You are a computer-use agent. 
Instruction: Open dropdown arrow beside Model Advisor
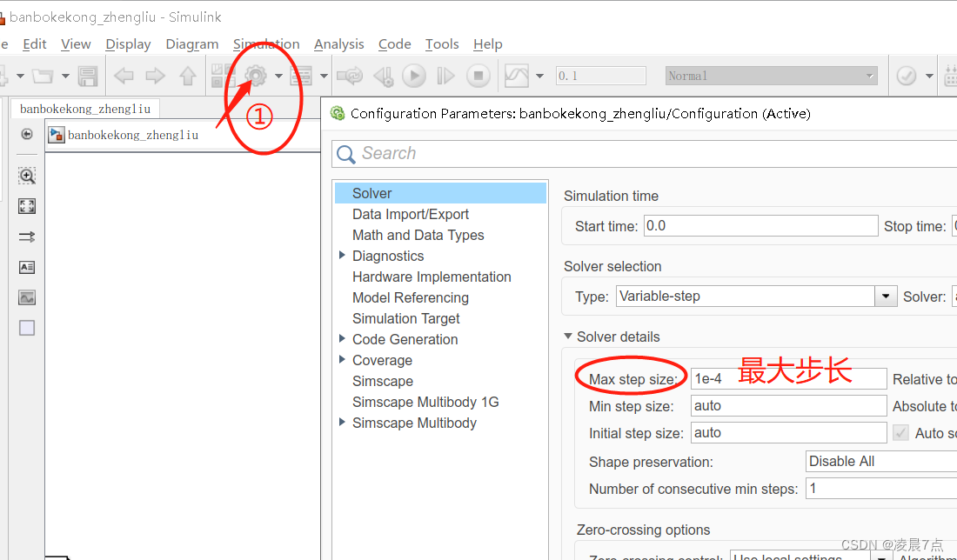pos(929,77)
